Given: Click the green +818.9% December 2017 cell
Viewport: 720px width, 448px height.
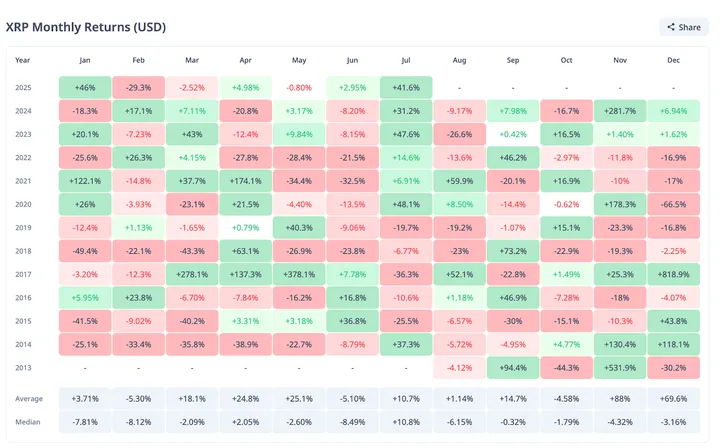Looking at the screenshot, I should [673, 274].
